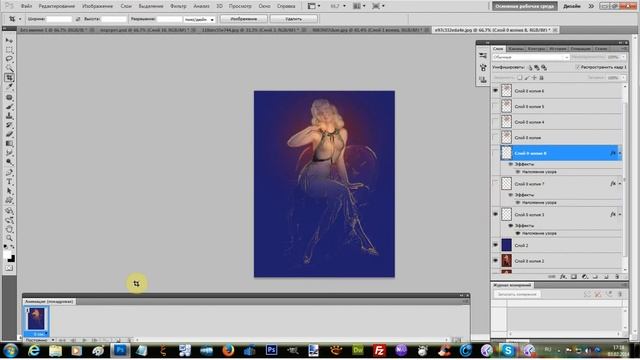Open the layer opacity dropdown

[x=623, y=58]
